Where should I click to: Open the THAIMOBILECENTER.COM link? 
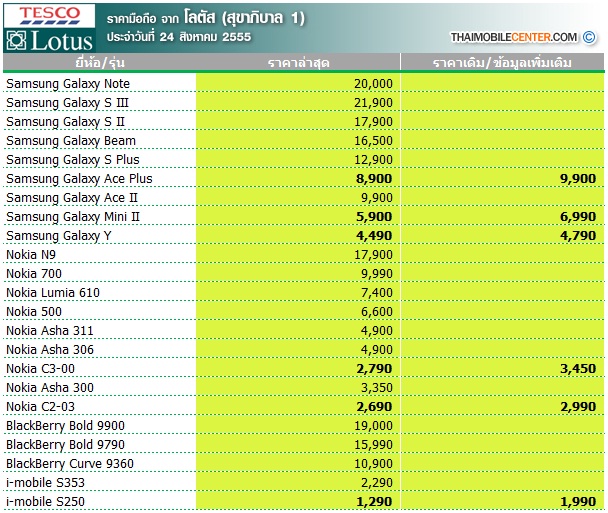pyautogui.click(x=513, y=37)
